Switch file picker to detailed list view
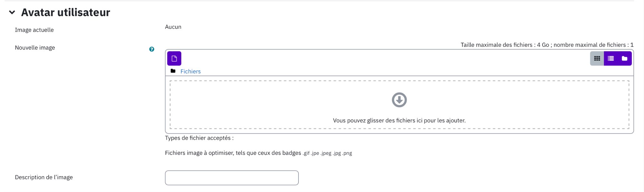Image resolution: width=644 pixels, height=192 pixels. click(611, 58)
